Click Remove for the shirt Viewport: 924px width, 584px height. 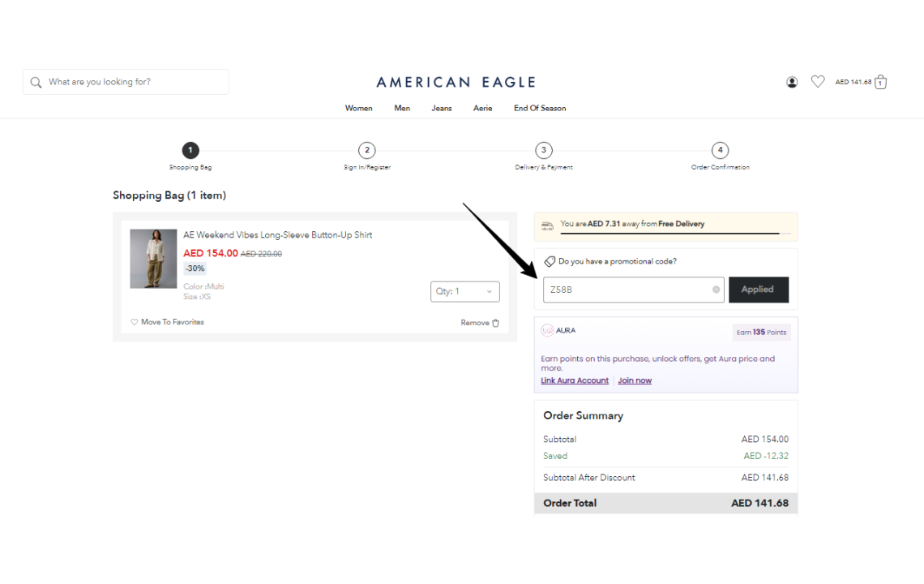[474, 323]
